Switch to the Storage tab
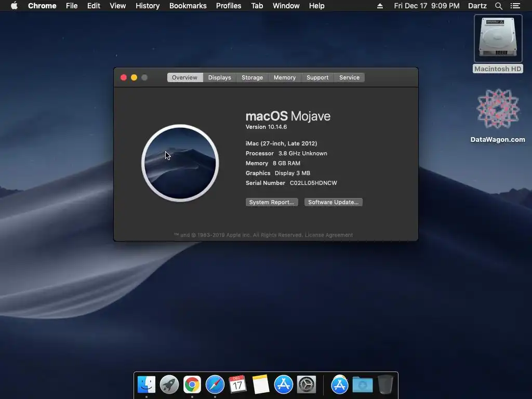The height and width of the screenshot is (399, 532). tap(252, 77)
